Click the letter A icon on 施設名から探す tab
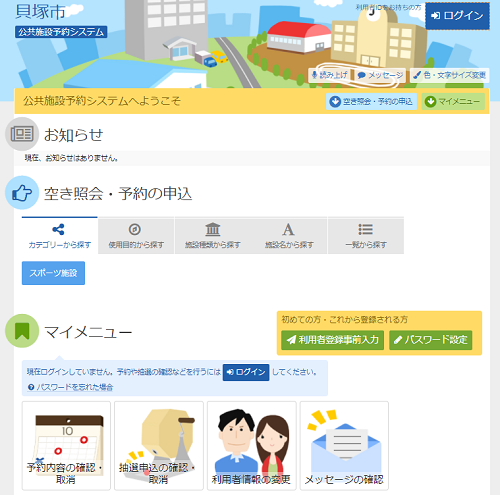The image size is (500, 495). click(x=288, y=230)
